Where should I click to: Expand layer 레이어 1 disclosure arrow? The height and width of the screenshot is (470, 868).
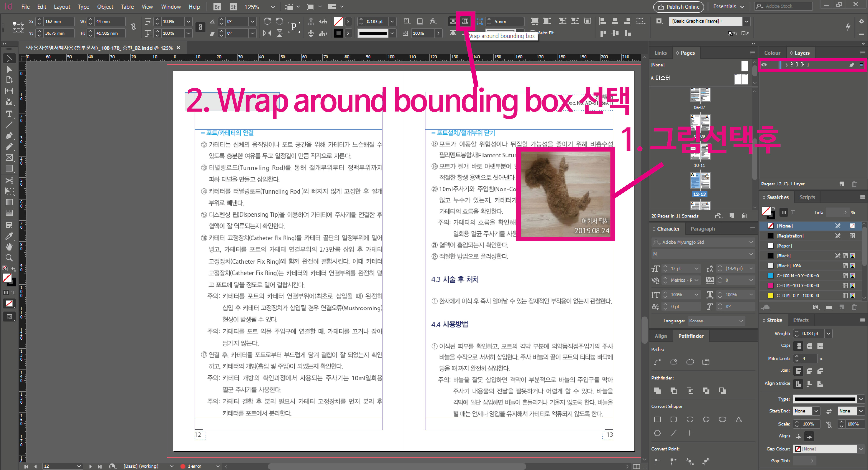[786, 65]
